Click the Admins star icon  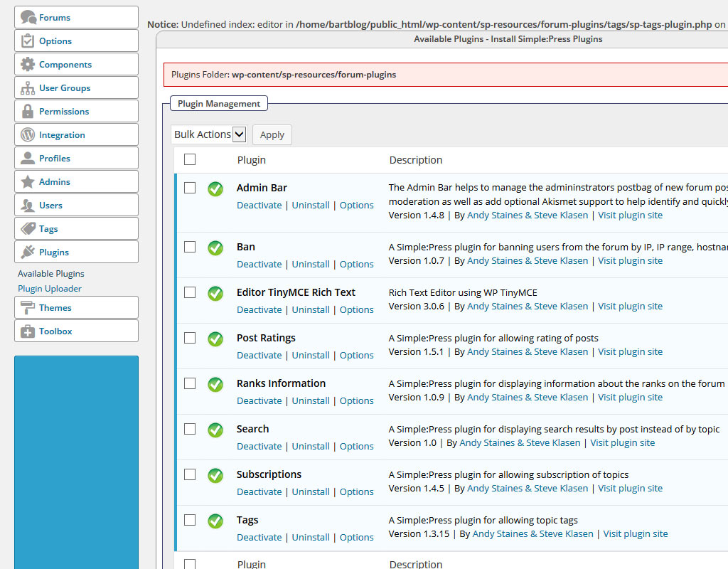28,181
